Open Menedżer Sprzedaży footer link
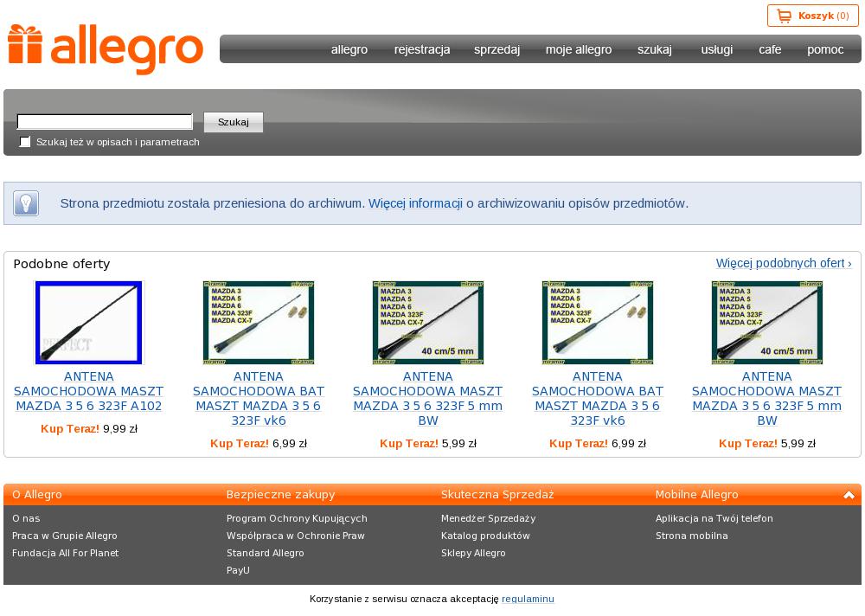 488,518
